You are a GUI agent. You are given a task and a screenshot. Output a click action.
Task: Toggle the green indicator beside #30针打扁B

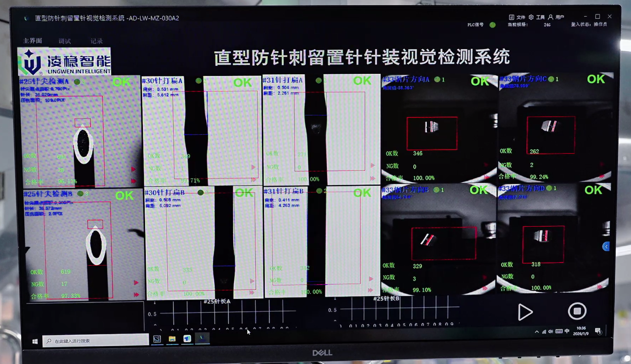[201, 192]
